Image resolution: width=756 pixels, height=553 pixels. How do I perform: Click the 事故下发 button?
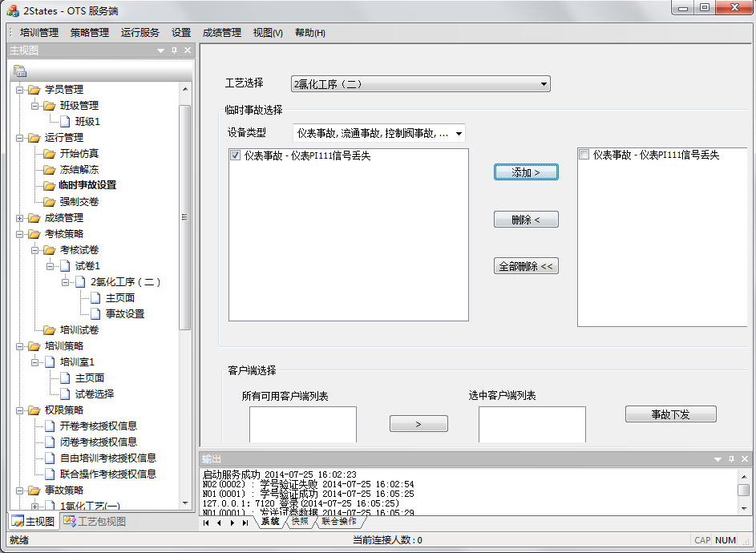coord(671,414)
